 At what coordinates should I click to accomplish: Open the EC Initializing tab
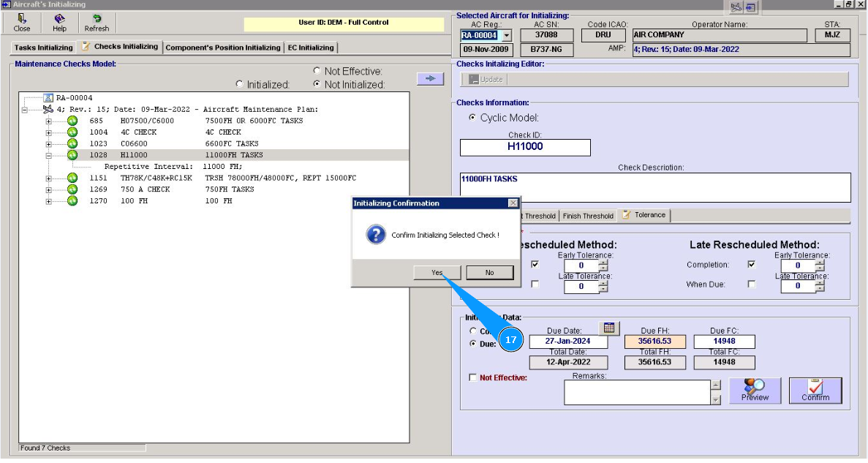(310, 48)
